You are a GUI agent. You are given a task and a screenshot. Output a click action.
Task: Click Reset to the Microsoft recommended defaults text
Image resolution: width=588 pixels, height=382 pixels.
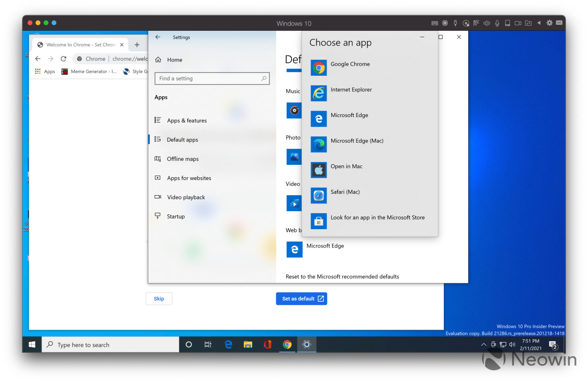pyautogui.click(x=342, y=276)
